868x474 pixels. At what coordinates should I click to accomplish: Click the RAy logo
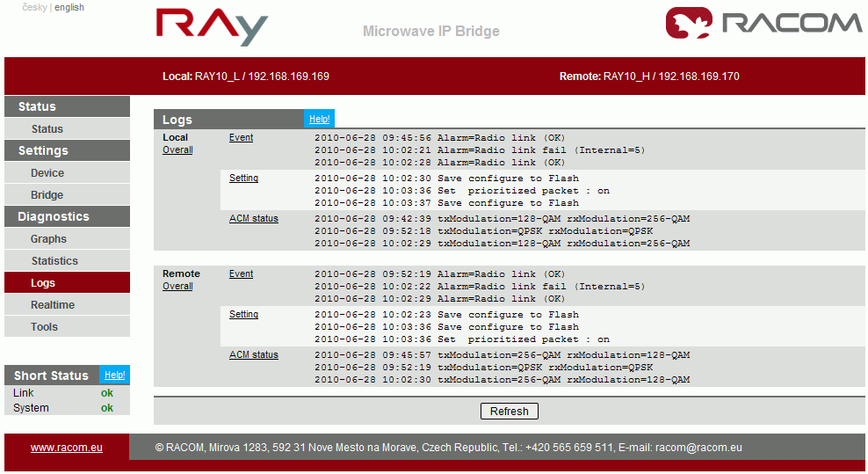pyautogui.click(x=212, y=26)
